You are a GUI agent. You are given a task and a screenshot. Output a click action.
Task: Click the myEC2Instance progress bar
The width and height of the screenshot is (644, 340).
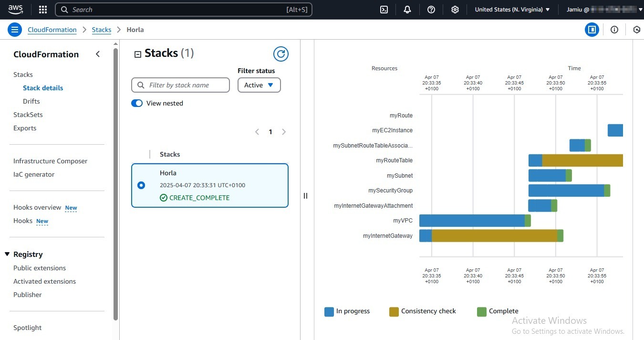pyautogui.click(x=615, y=130)
